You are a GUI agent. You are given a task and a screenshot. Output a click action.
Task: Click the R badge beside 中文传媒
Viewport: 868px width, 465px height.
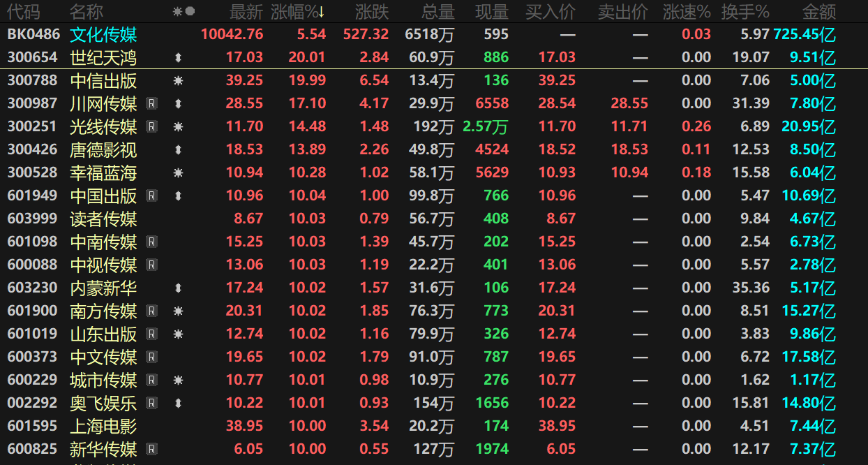click(x=151, y=357)
